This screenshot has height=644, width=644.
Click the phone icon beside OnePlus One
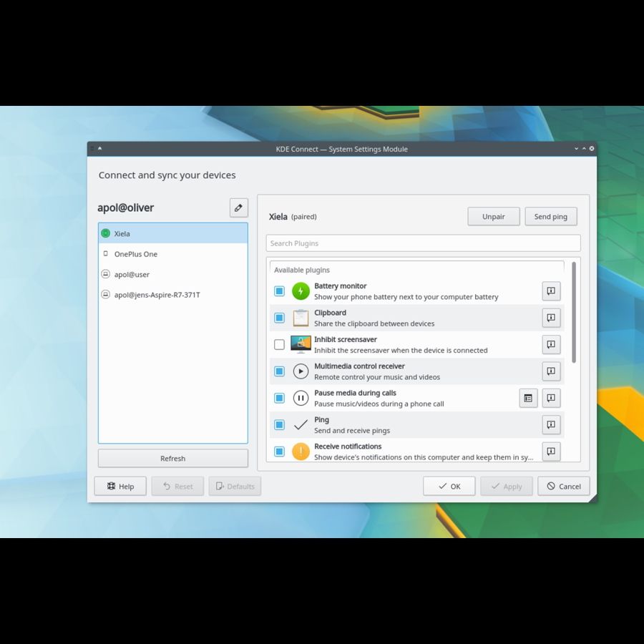point(106,254)
